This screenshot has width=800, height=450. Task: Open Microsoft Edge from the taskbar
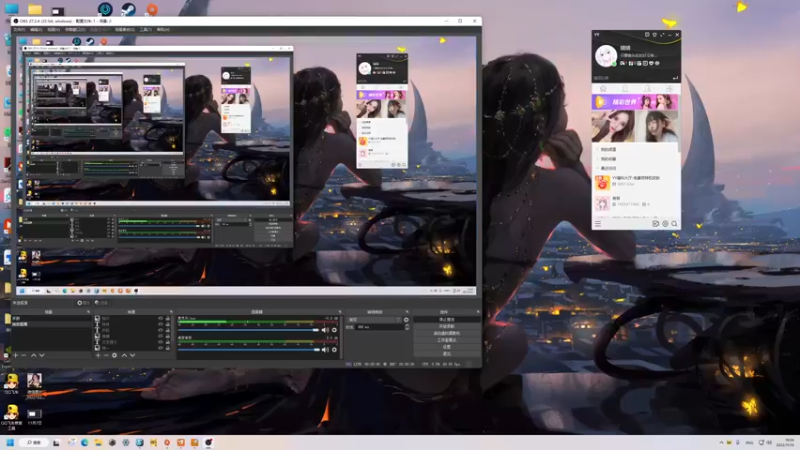pos(85,442)
